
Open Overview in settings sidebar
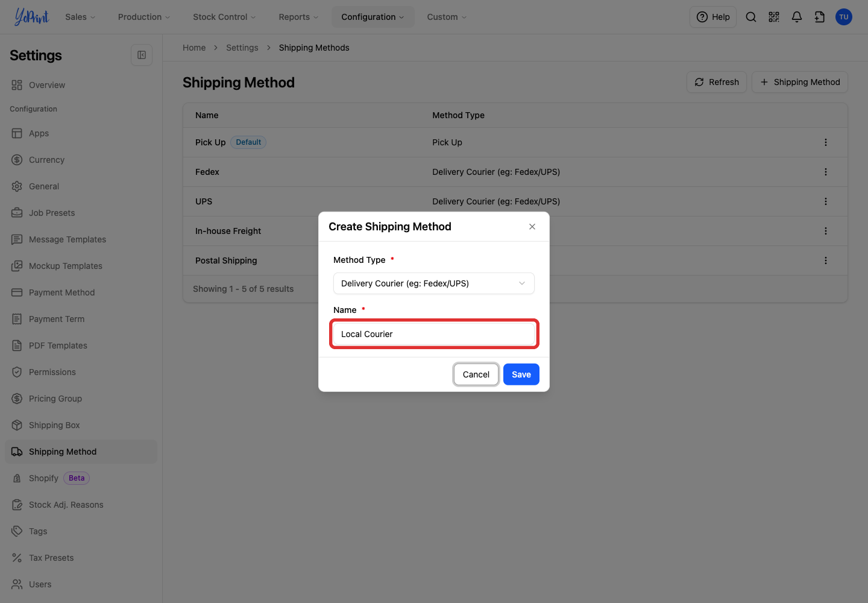[x=81, y=85]
